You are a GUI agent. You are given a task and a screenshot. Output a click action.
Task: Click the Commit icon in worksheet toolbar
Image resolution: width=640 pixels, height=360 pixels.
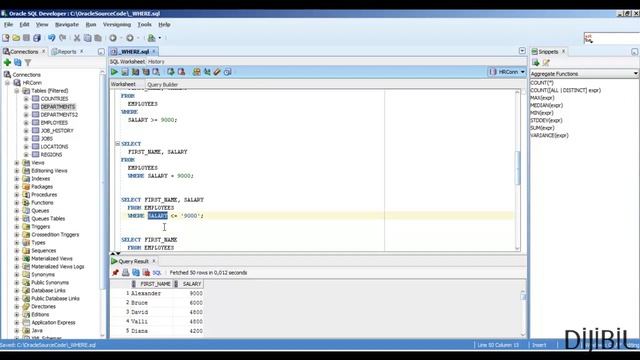(171, 72)
